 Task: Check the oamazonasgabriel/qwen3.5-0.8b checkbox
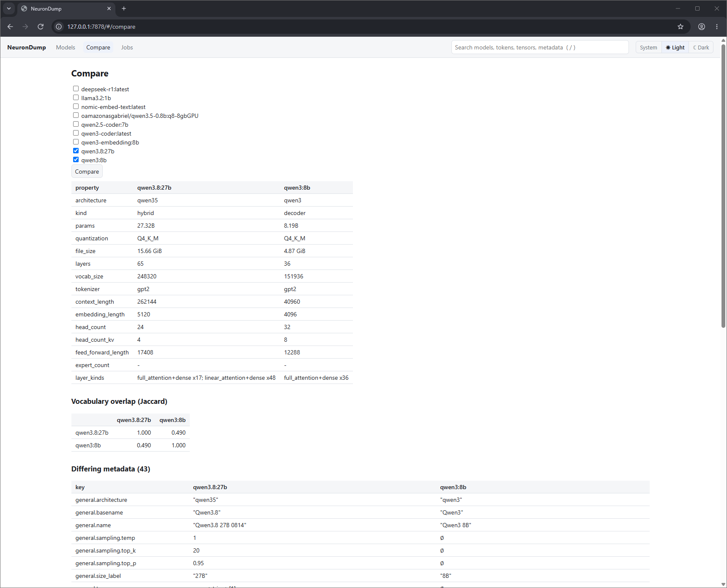[76, 115]
